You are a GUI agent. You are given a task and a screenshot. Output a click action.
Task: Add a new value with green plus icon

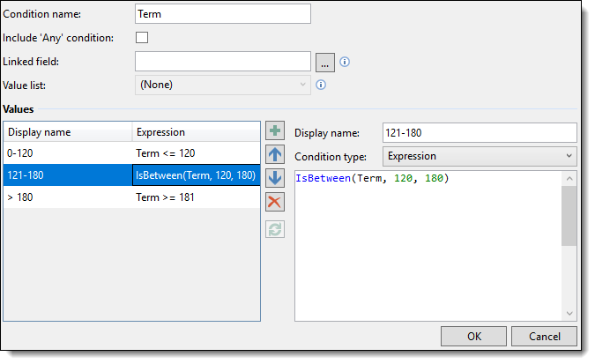[x=275, y=131]
